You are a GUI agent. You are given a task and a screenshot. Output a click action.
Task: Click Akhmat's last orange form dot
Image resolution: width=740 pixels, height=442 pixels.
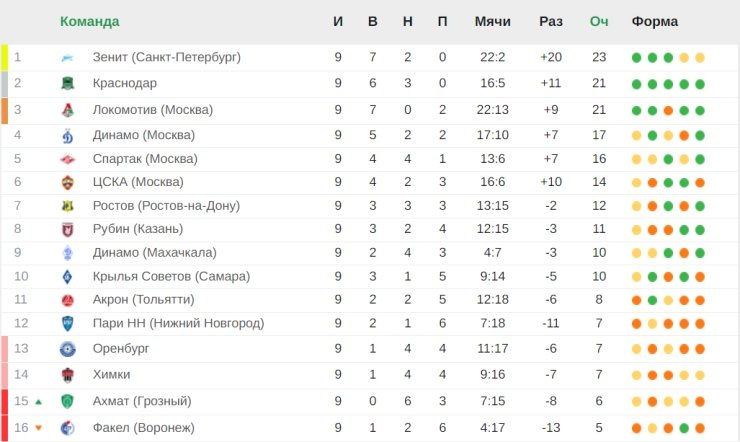(700, 402)
